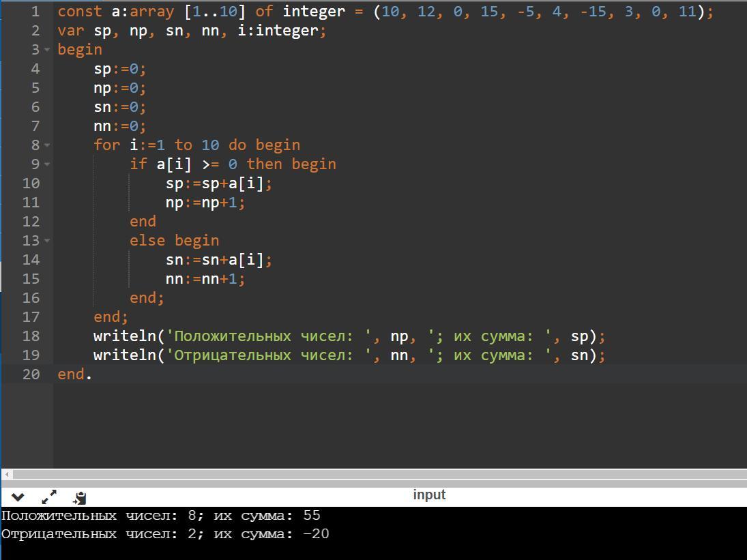Image resolution: width=747 pixels, height=560 pixels.
Task: Select the input tab label
Action: pos(429,495)
